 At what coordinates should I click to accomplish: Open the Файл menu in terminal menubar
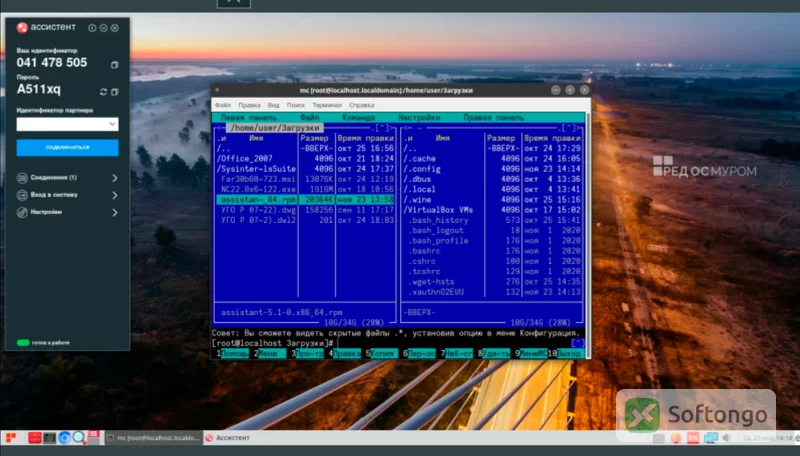(222, 105)
